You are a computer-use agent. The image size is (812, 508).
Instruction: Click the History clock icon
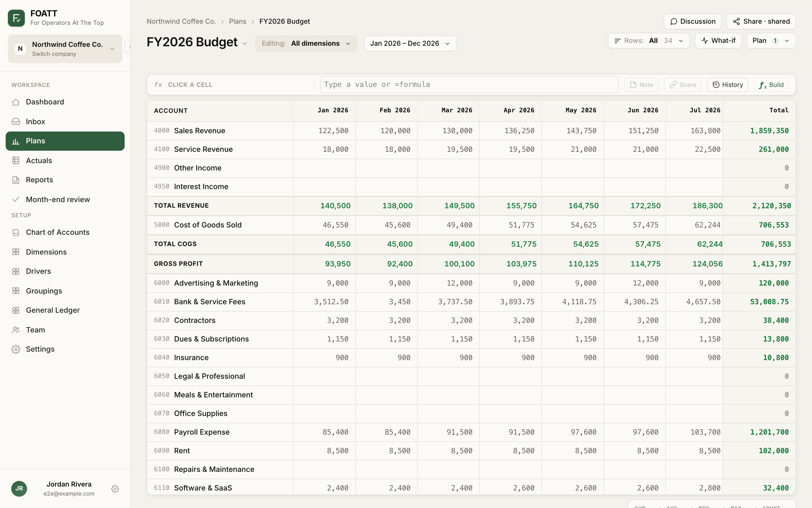click(716, 85)
